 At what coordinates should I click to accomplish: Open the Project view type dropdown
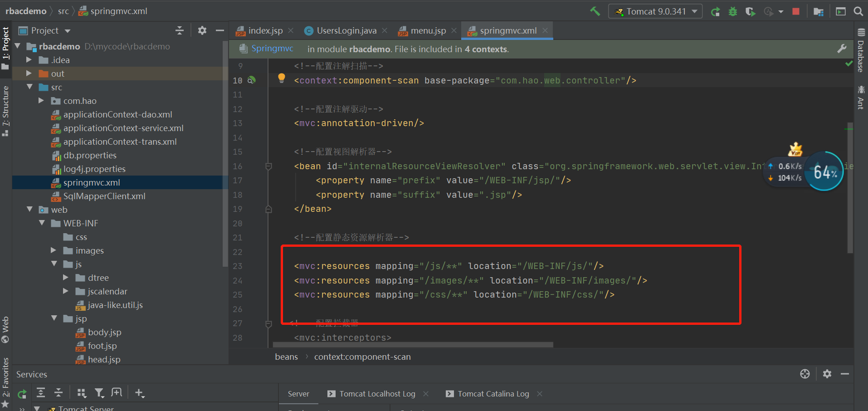coord(68,31)
